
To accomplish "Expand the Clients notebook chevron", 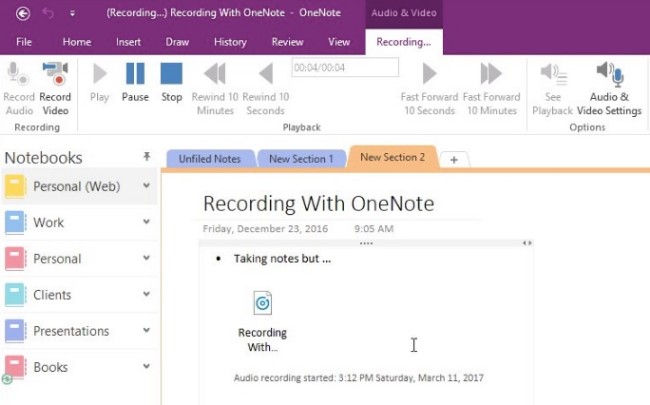I will click(x=146, y=294).
